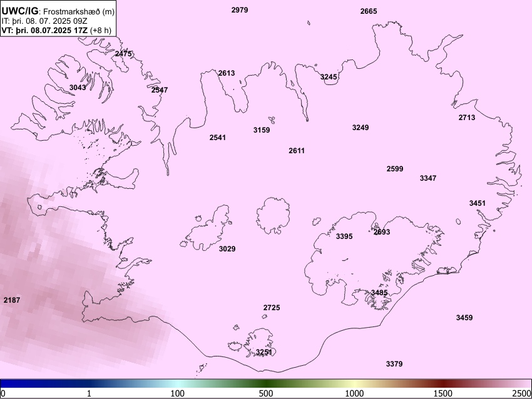Click the value 2599 on the map
532x399 pixels.
point(395,169)
